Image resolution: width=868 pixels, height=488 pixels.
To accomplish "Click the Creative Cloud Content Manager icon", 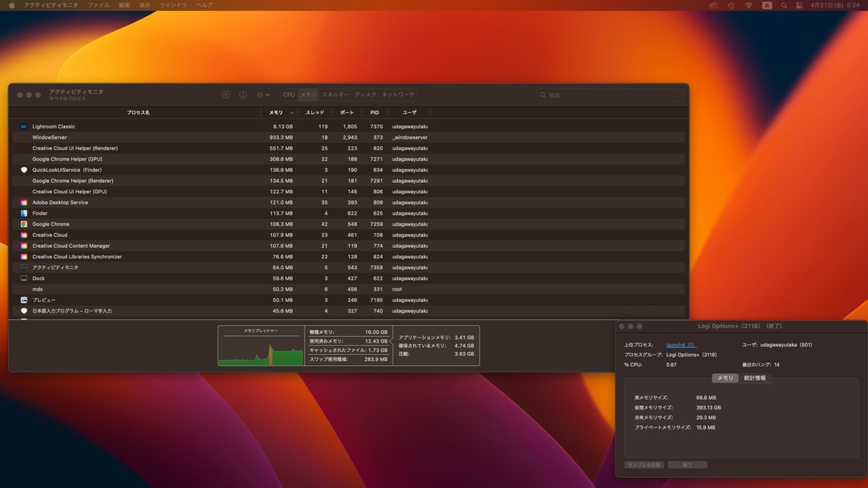I will [x=24, y=246].
